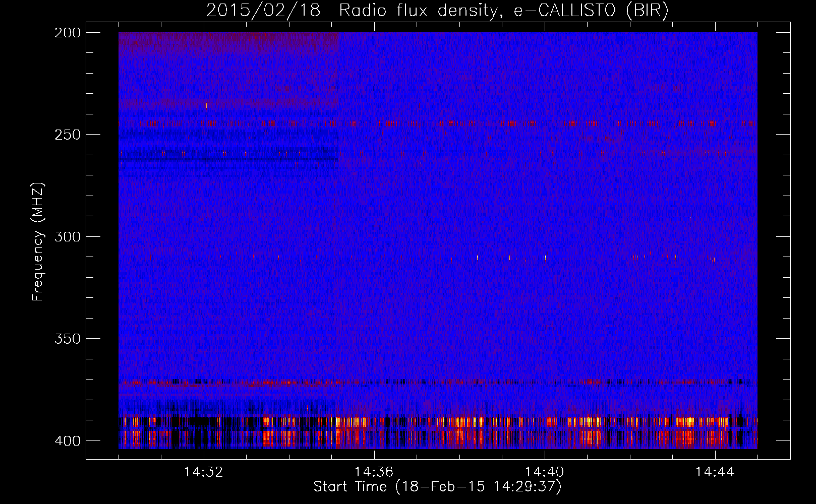Click the "Start Time (18-Feb-15 14:29:37)" axis label
816x504 pixels.
(438, 487)
